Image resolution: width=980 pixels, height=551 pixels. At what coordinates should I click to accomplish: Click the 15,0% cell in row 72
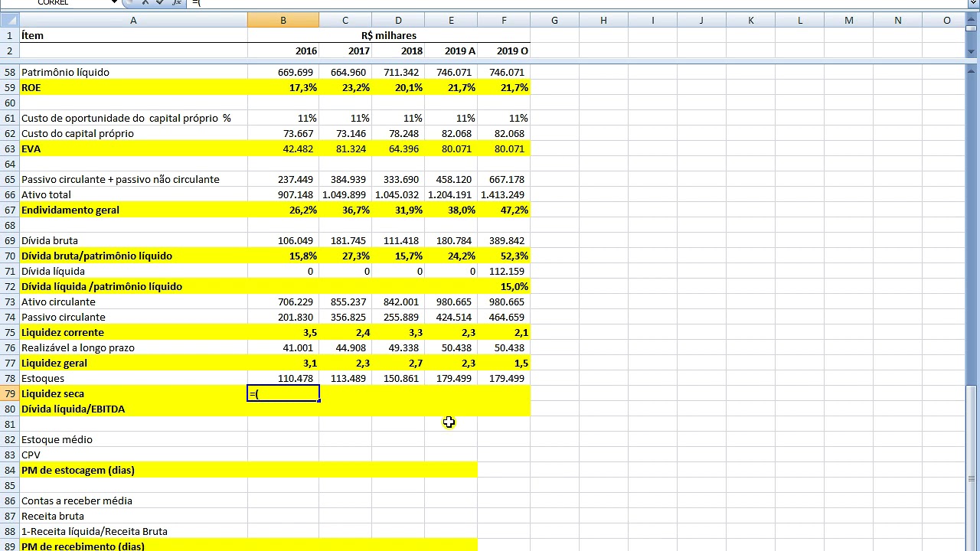pyautogui.click(x=504, y=286)
